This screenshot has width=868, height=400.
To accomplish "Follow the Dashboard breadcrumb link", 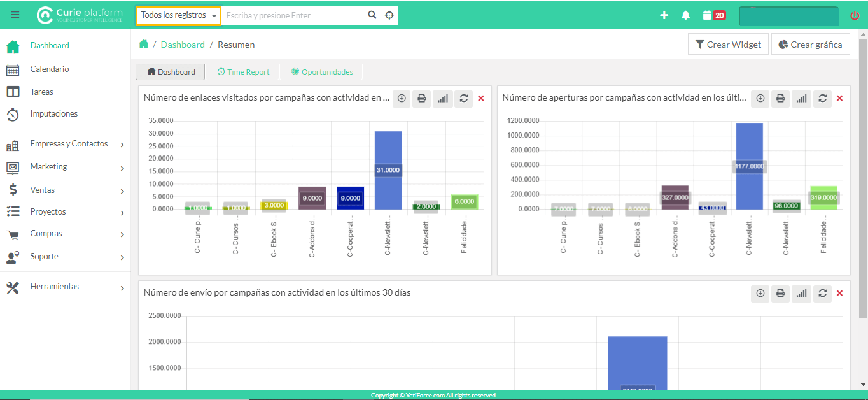I will [x=183, y=45].
